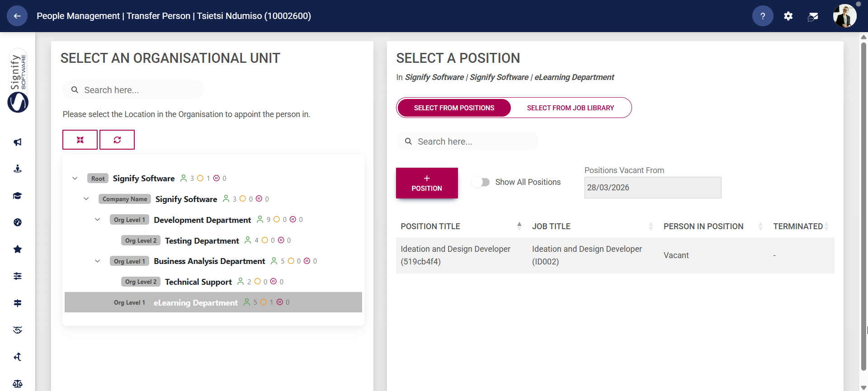Select Company Name Signify Software unit

click(186, 199)
